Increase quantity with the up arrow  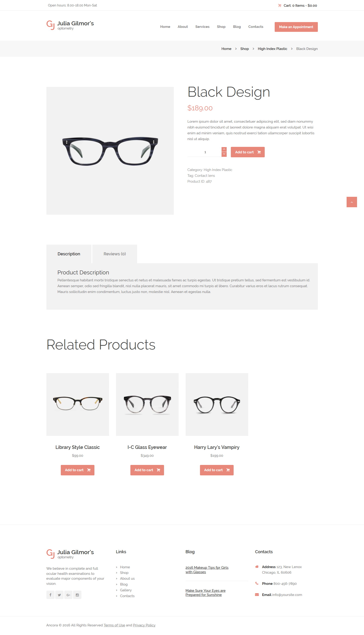(224, 149)
